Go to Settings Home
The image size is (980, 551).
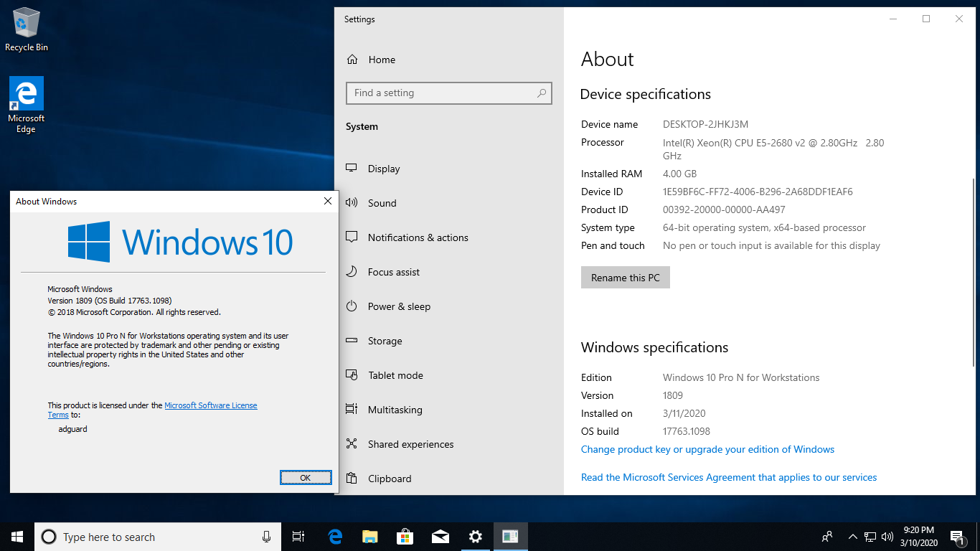click(449, 60)
